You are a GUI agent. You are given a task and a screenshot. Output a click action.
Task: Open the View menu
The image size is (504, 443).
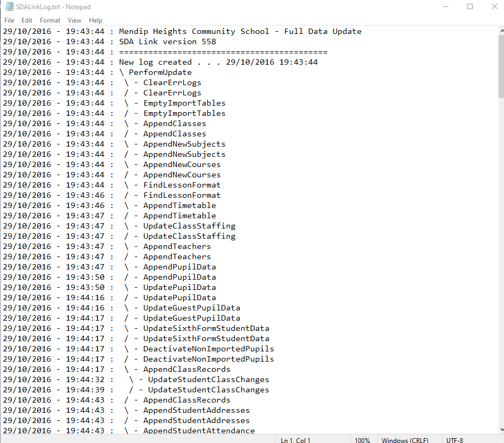(x=74, y=20)
